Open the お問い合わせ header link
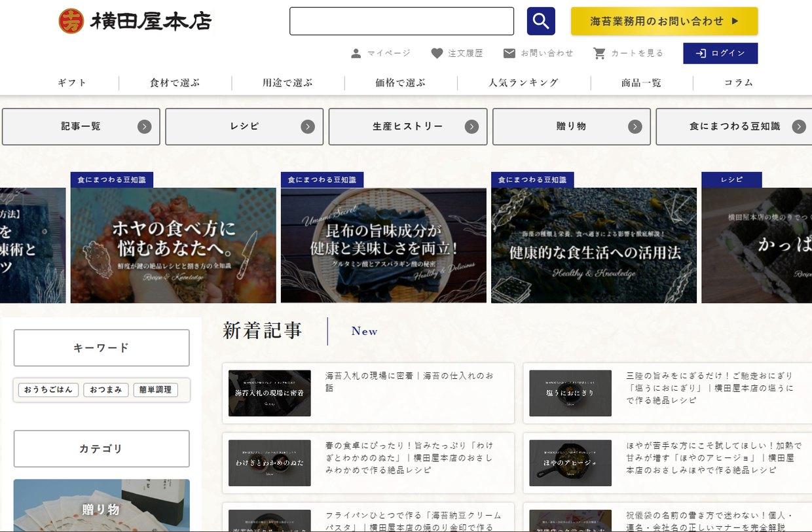The width and height of the screenshot is (812, 532). (x=538, y=54)
